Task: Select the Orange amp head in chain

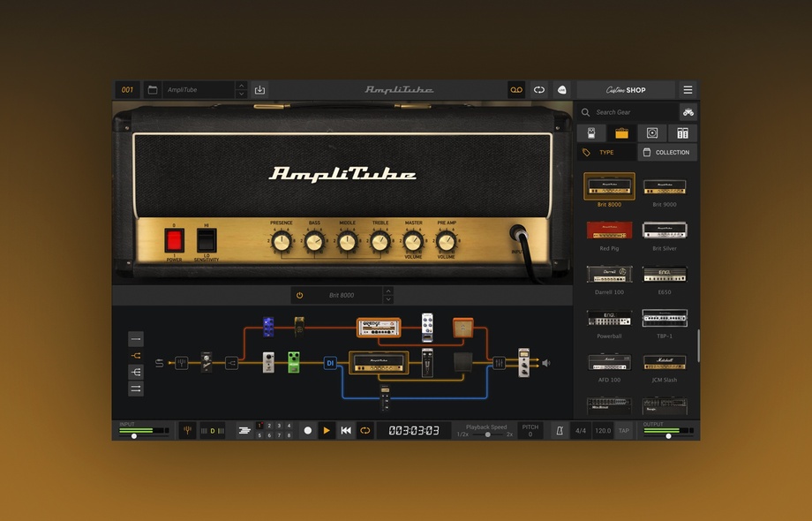Action: pyautogui.click(x=379, y=328)
